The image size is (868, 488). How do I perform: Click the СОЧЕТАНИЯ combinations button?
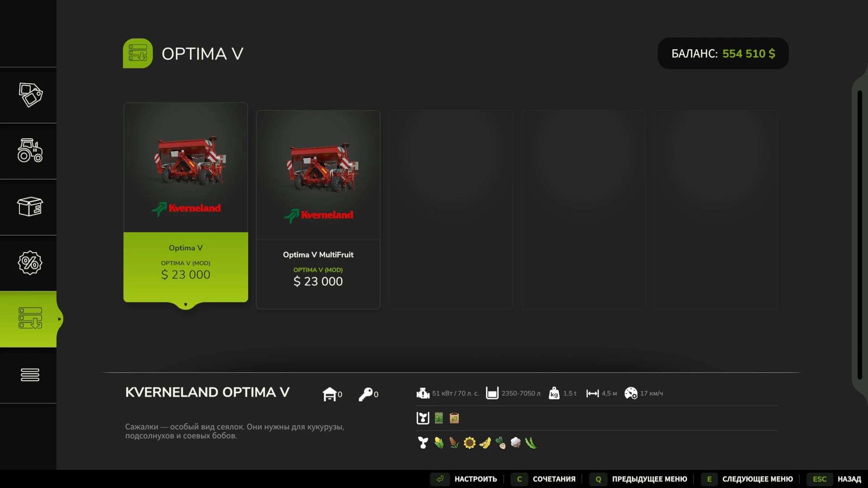(543, 479)
